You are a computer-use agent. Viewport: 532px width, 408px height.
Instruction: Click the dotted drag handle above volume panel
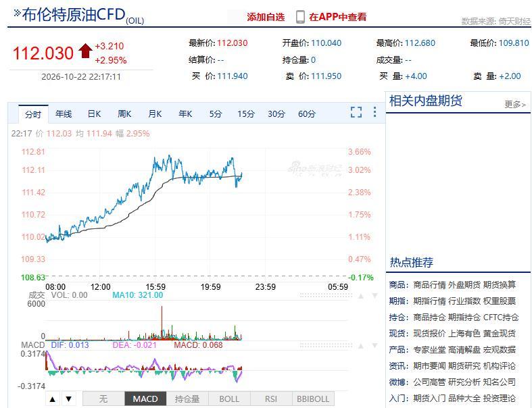coord(326,295)
